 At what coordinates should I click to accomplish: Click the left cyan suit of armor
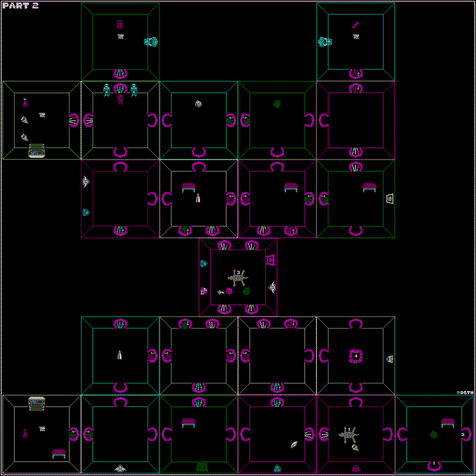point(106,90)
